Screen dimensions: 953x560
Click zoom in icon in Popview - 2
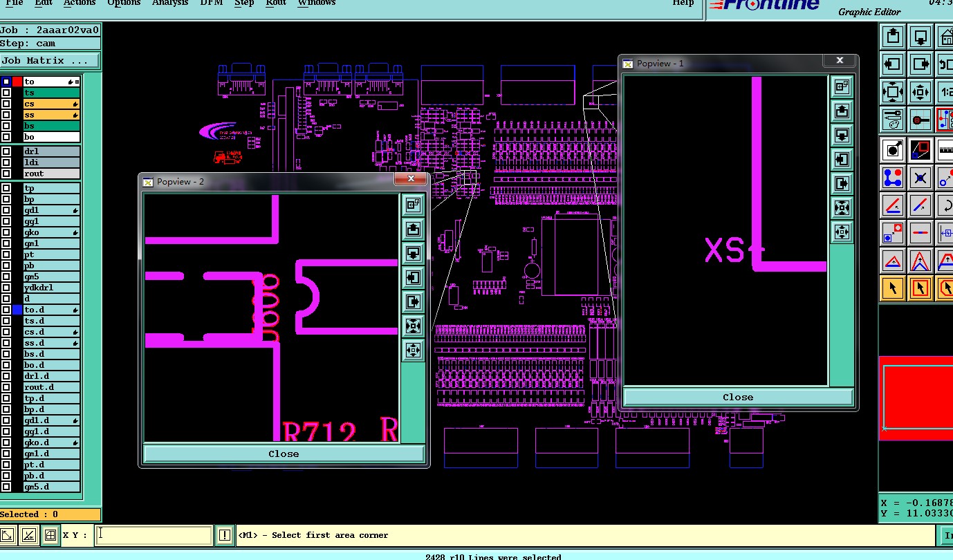click(x=413, y=326)
